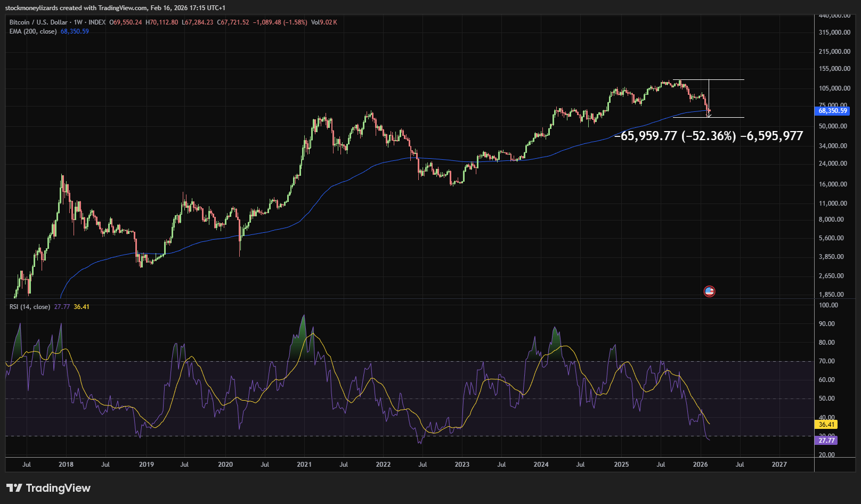Click the 80.00 RSI axis label

tap(827, 343)
